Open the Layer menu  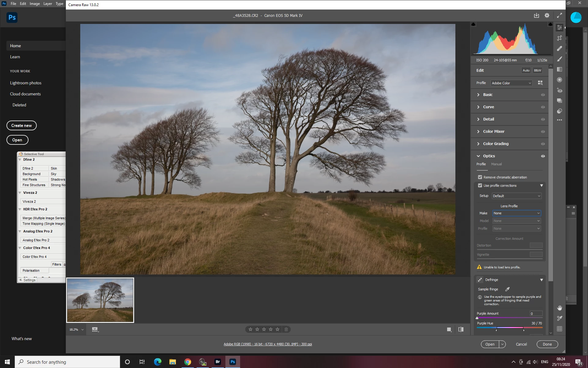pyautogui.click(x=47, y=4)
